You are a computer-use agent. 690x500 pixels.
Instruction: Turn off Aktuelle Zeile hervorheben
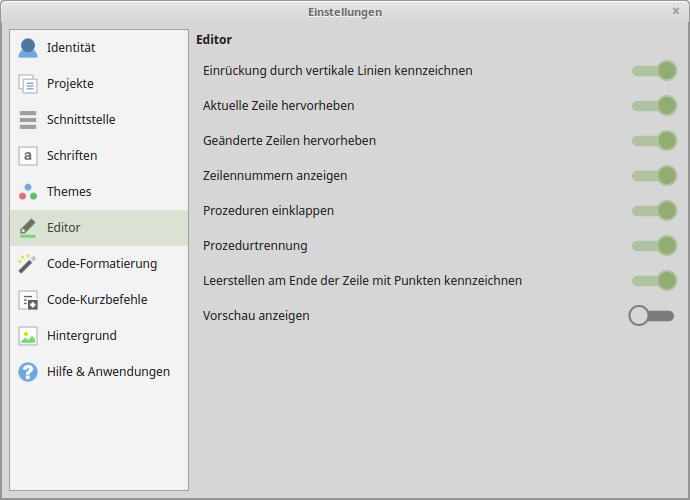point(654,106)
